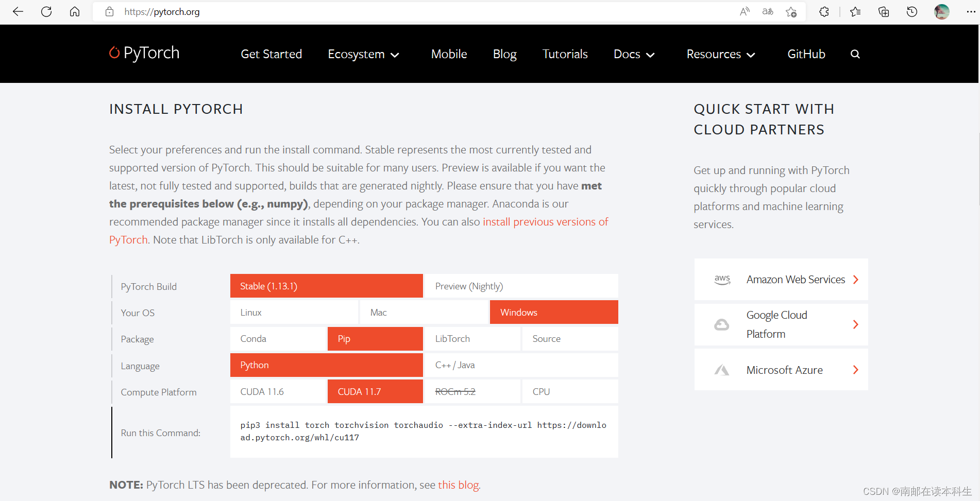The width and height of the screenshot is (980, 501).
Task: Select C++ / Java language option
Action: (x=521, y=365)
